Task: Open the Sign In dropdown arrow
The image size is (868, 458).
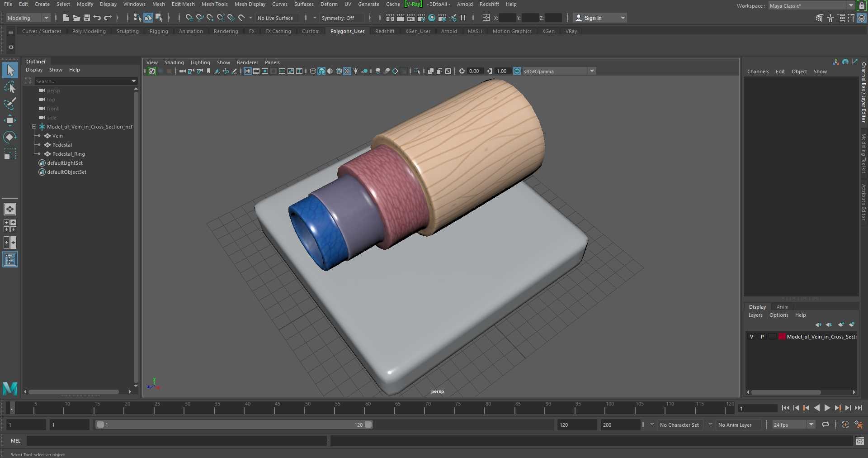Action: coord(623,18)
